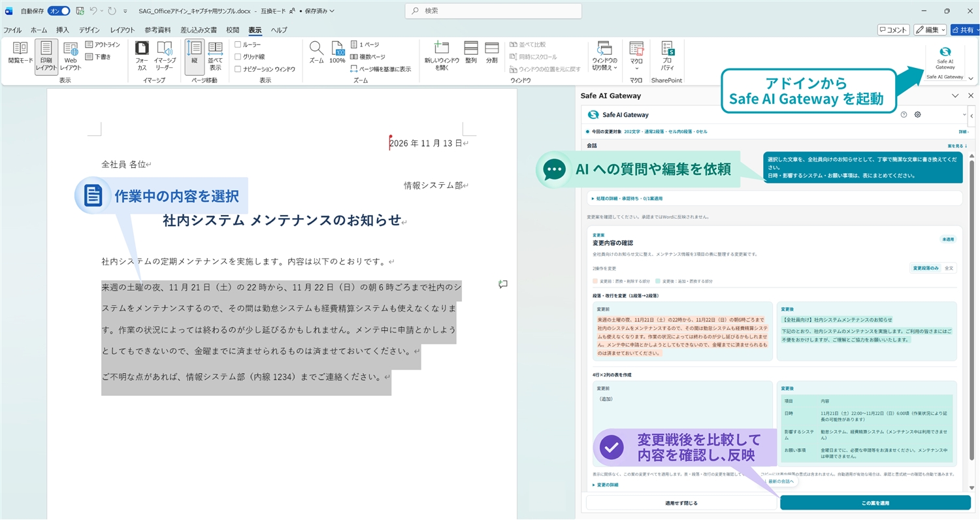Enable フォーカス mode

point(142,56)
